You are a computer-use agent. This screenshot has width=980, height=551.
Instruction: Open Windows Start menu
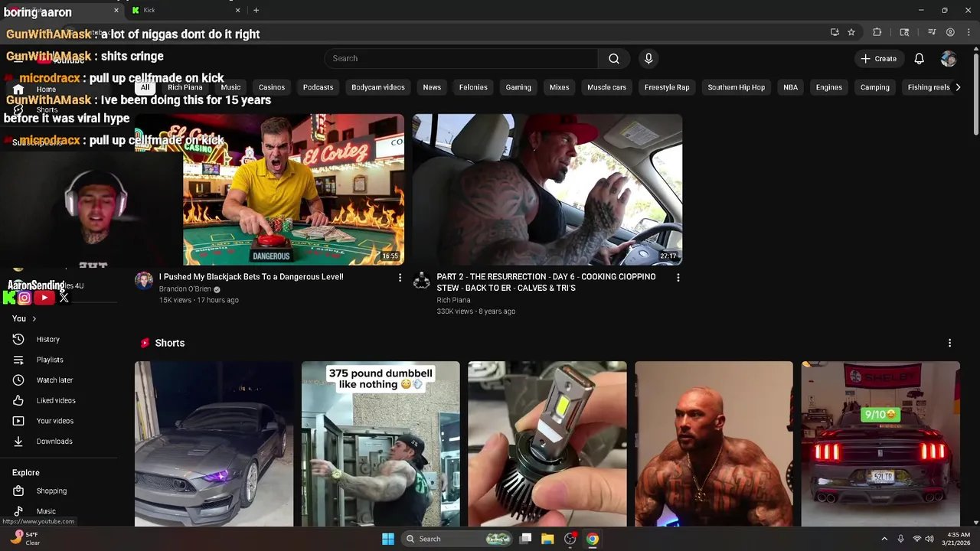(388, 539)
